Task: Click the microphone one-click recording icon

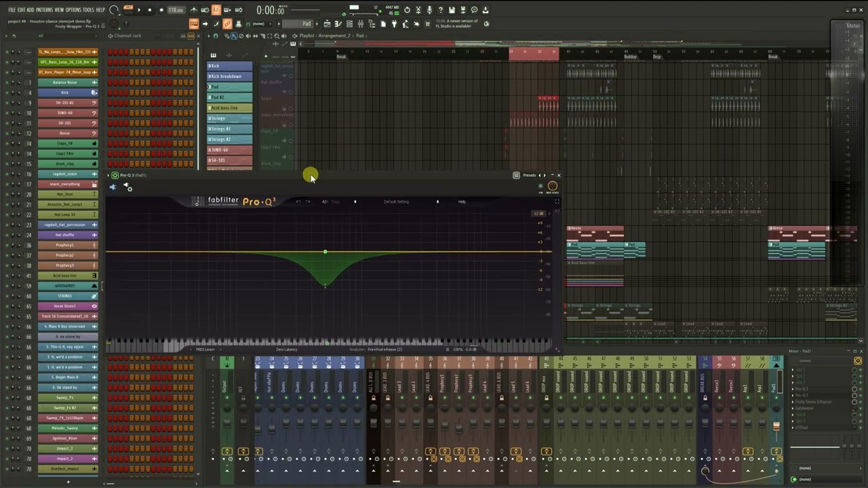Action: [429, 10]
